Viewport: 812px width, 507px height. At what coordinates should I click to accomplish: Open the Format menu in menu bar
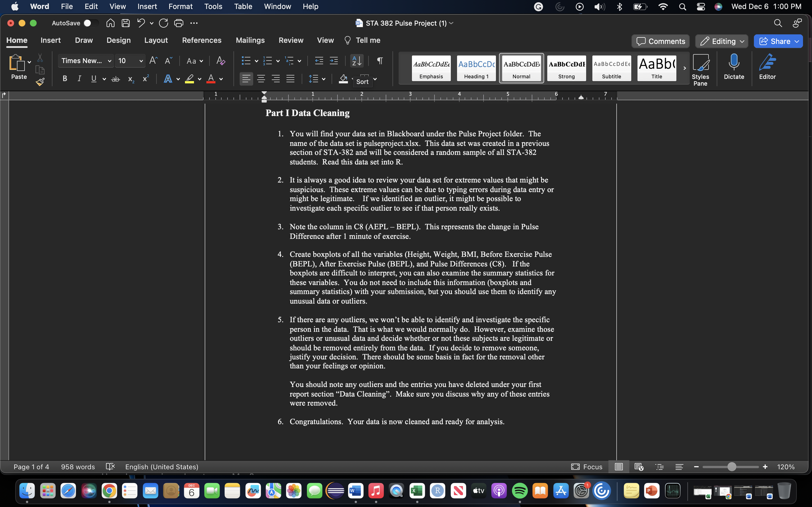click(180, 6)
